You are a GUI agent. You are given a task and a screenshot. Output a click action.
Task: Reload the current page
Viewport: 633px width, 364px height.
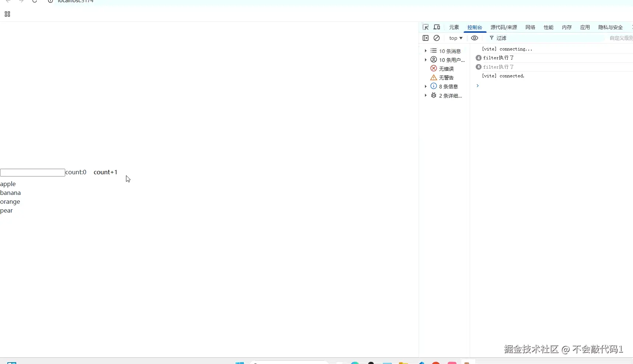click(x=35, y=1)
